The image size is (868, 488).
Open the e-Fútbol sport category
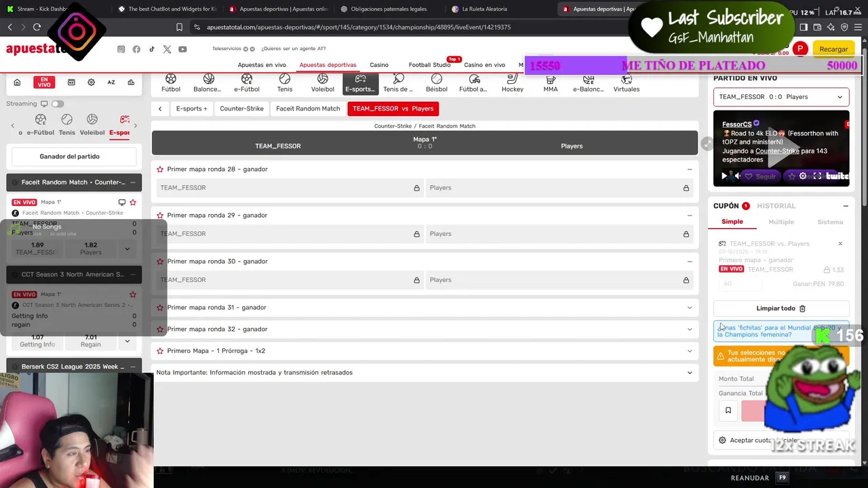(247, 83)
